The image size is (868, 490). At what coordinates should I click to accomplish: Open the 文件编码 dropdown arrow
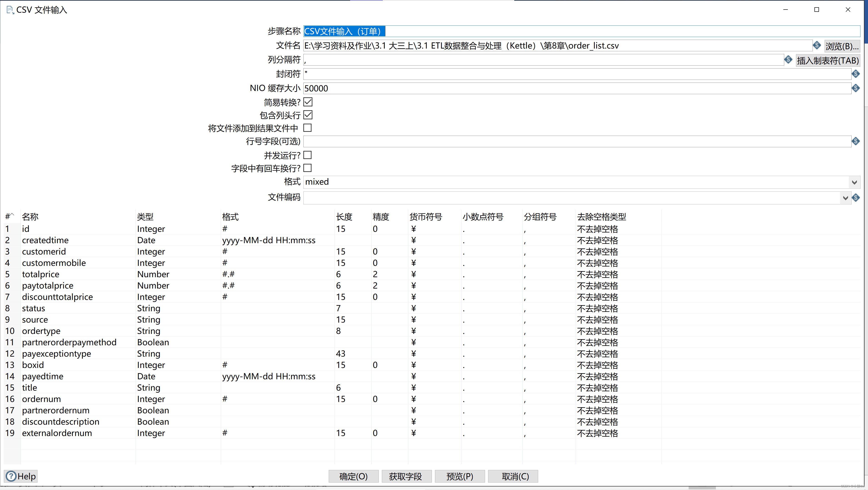(845, 198)
